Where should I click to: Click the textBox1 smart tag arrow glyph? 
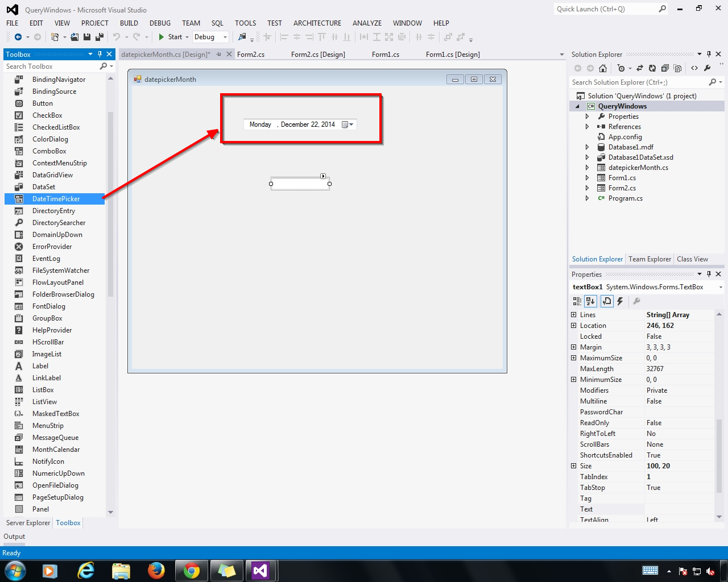(323, 176)
